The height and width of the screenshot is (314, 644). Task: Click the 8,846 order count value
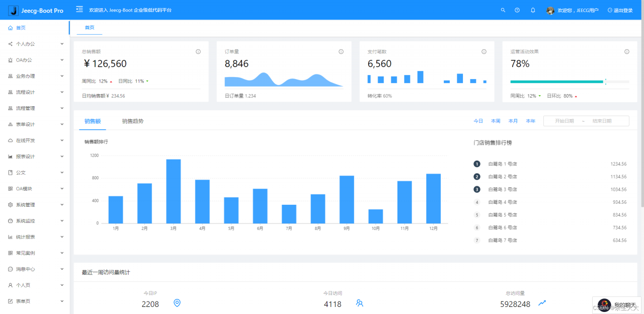click(236, 64)
